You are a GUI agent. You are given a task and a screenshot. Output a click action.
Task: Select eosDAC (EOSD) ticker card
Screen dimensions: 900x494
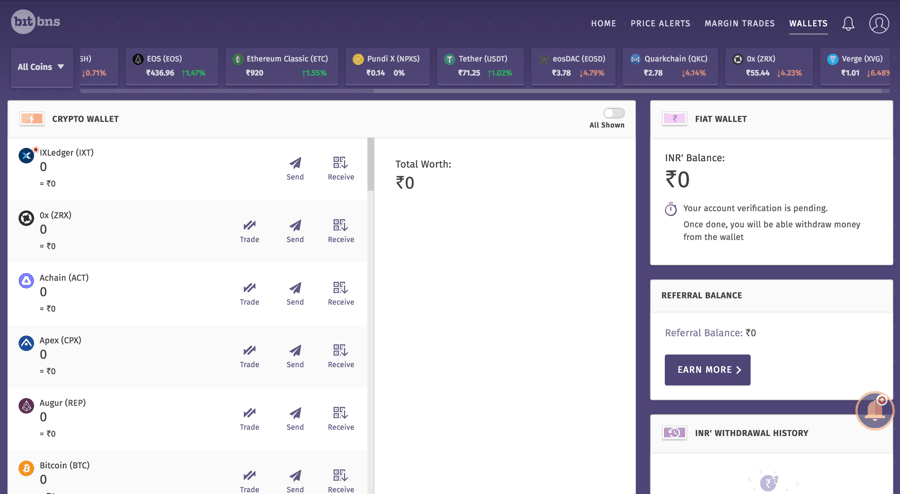(x=573, y=67)
